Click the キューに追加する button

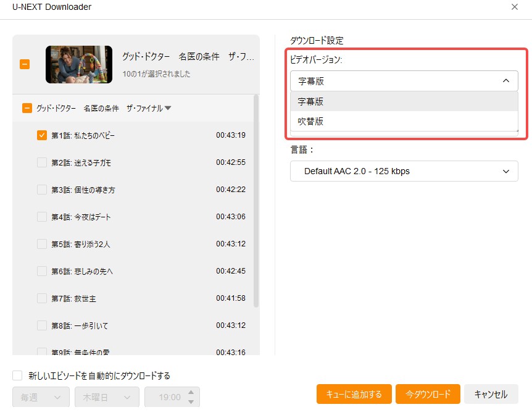tap(355, 393)
